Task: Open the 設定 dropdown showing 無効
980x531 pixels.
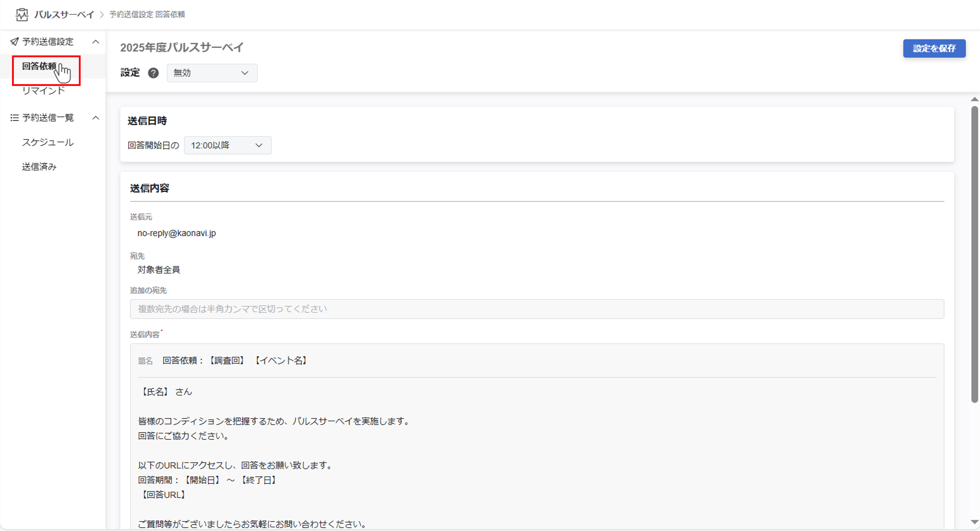Action: pyautogui.click(x=212, y=73)
